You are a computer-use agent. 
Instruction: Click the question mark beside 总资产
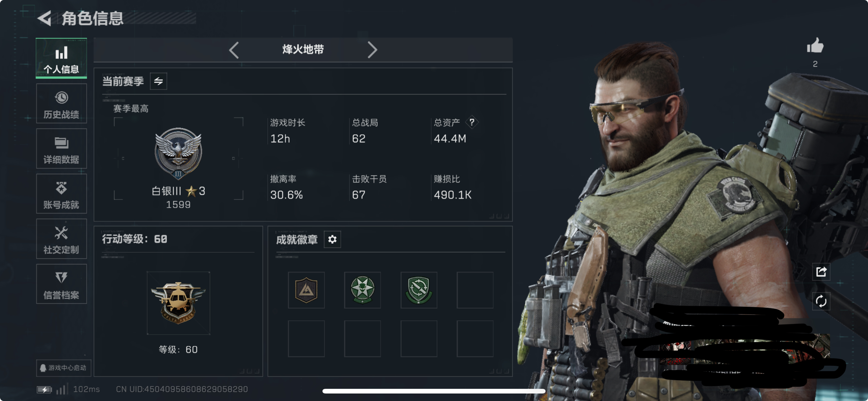472,122
